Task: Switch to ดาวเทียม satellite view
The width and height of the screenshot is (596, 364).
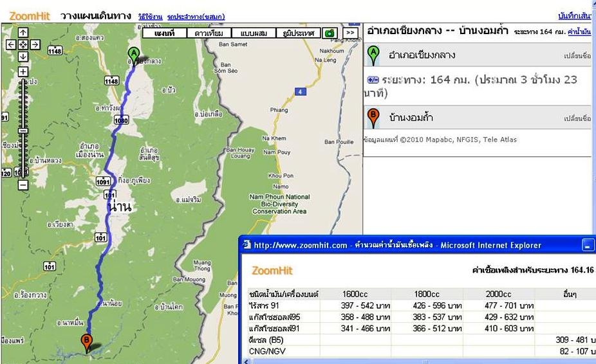Action: pyautogui.click(x=209, y=33)
